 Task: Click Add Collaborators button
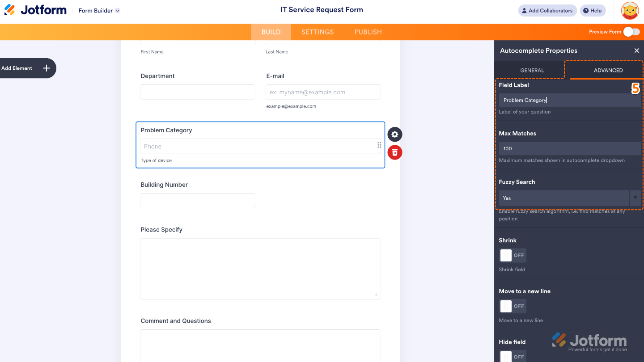(546, 11)
